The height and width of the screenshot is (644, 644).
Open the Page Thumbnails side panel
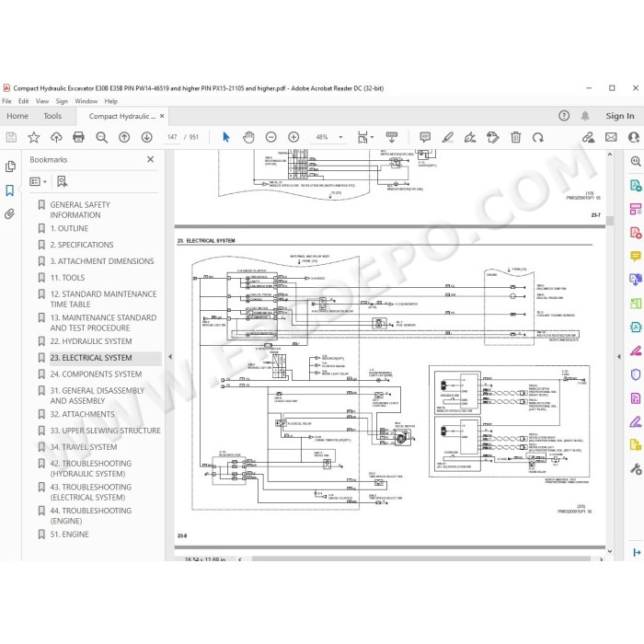pyautogui.click(x=10, y=167)
